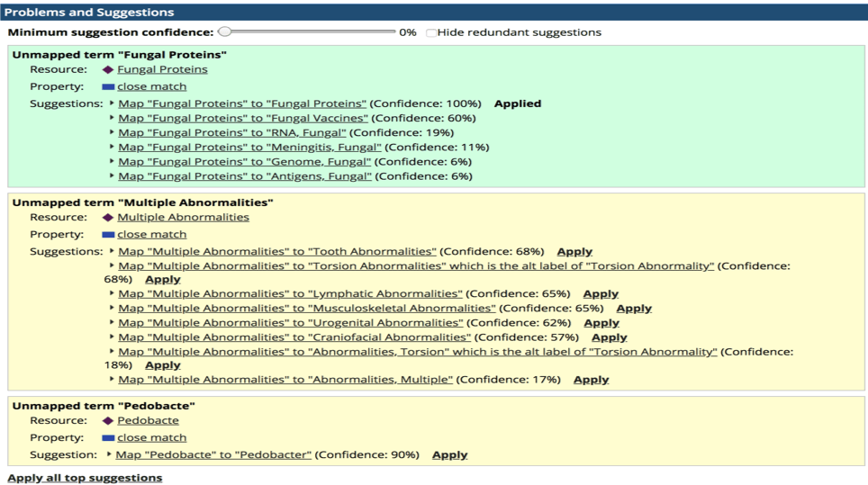The height and width of the screenshot is (485, 868).
Task: Expand the Tooth Abnormalities suggestion triangle
Action: (112, 250)
